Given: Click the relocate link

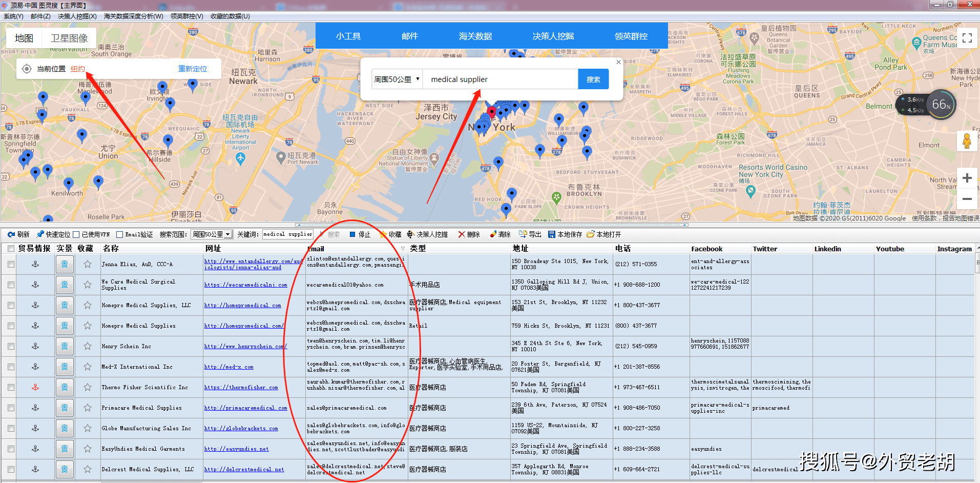Looking at the screenshot, I should [x=193, y=69].
